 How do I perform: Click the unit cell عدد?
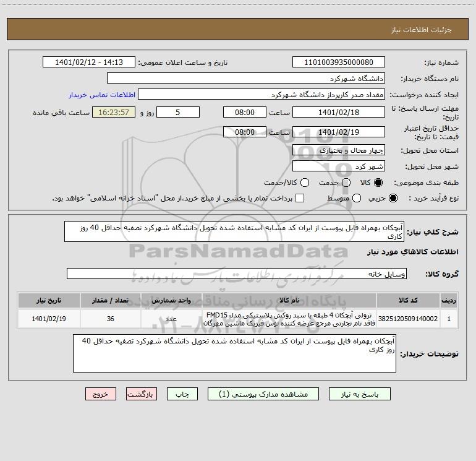171,319
